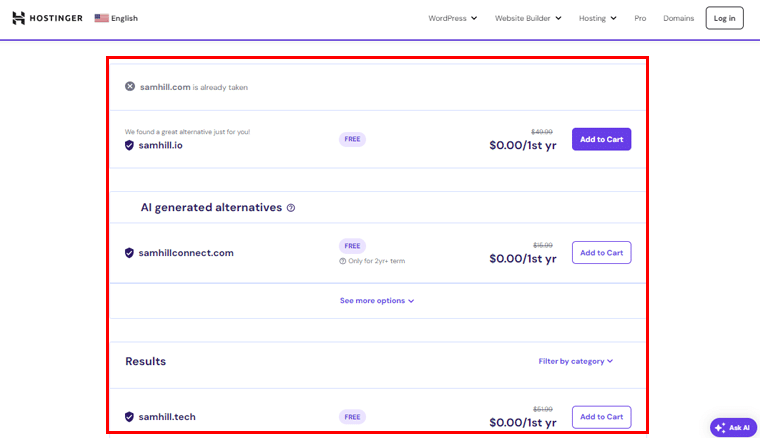The height and width of the screenshot is (438, 760).
Task: Click the samhill.tech domain name
Action: [167, 417]
